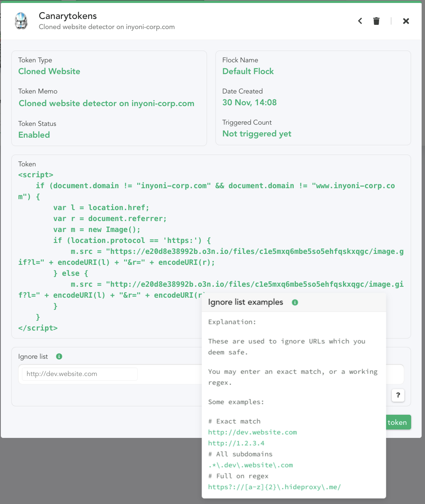The width and height of the screenshot is (425, 504).
Task: Click '# Exact match' comment in popup
Action: pos(234,421)
